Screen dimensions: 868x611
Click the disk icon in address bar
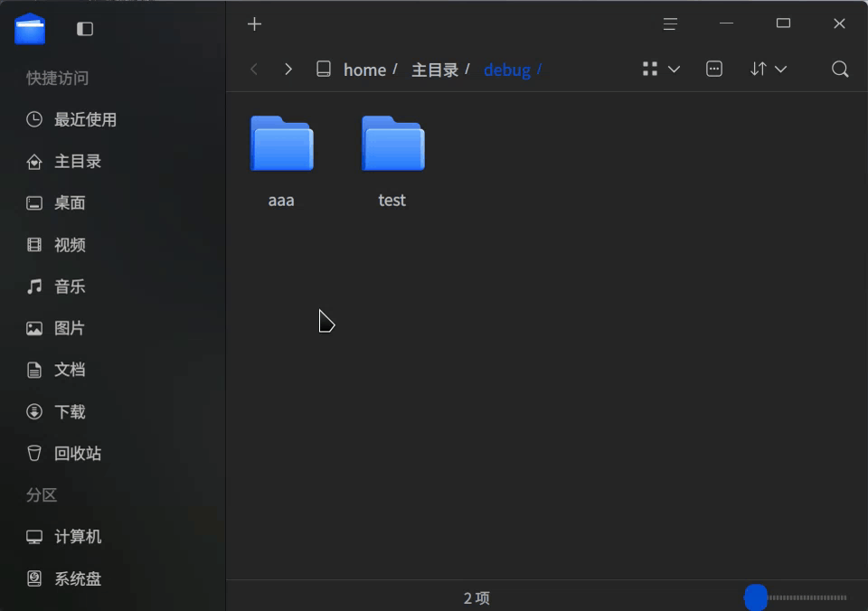coord(324,70)
